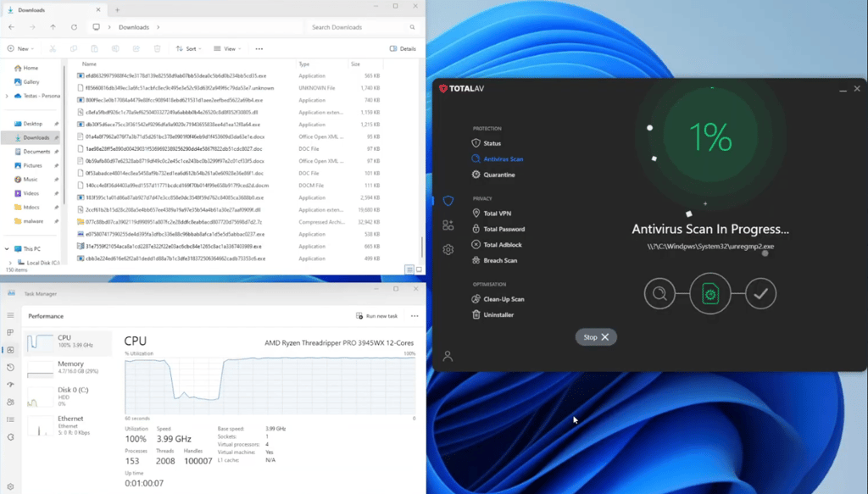Click the TotalAV apps grid rail icon

(x=448, y=225)
